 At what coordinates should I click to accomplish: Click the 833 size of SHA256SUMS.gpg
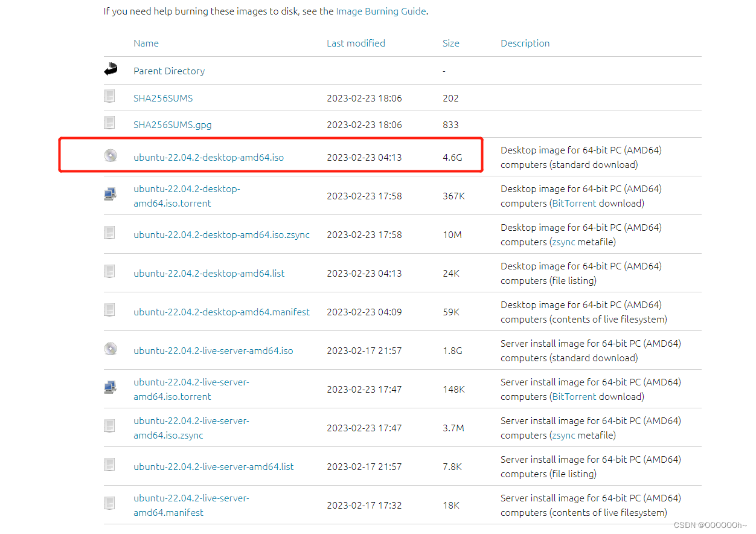tap(450, 125)
